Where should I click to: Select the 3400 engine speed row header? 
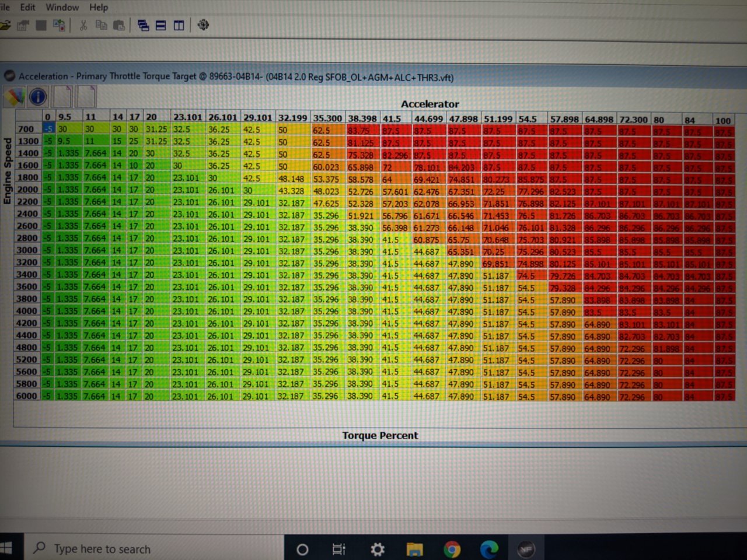[x=28, y=274]
